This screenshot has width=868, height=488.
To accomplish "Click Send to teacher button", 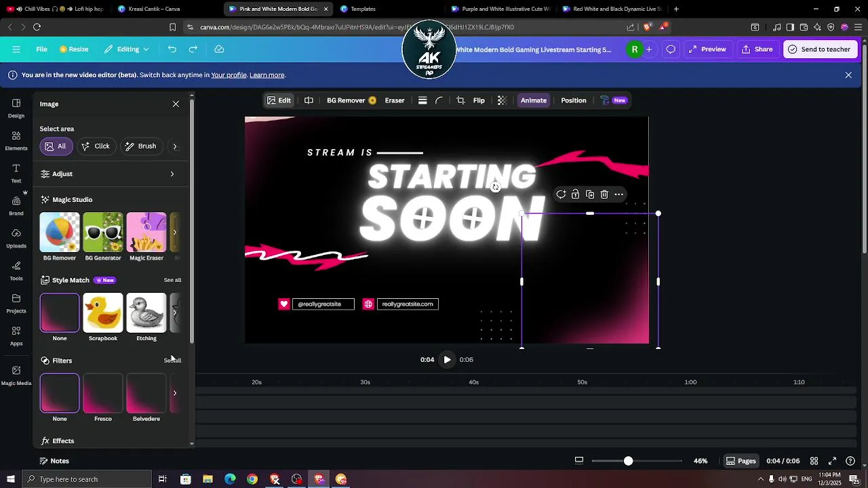I will [x=819, y=49].
